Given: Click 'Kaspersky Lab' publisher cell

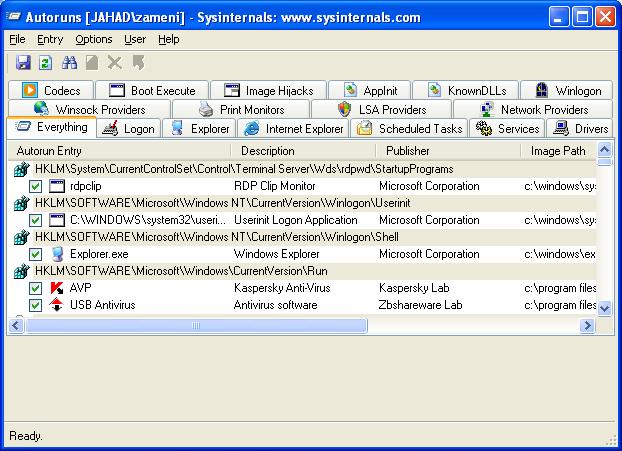Looking at the screenshot, I should 414,288.
